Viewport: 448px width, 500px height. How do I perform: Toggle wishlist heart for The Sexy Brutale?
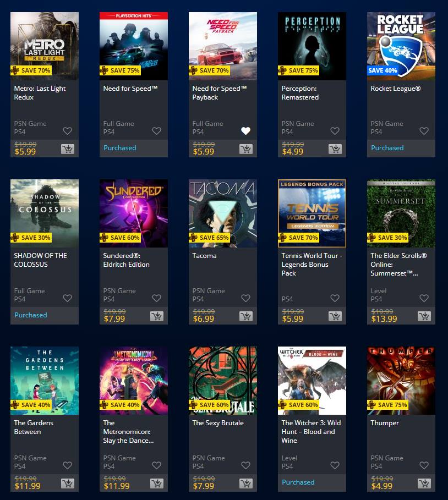[x=245, y=465]
